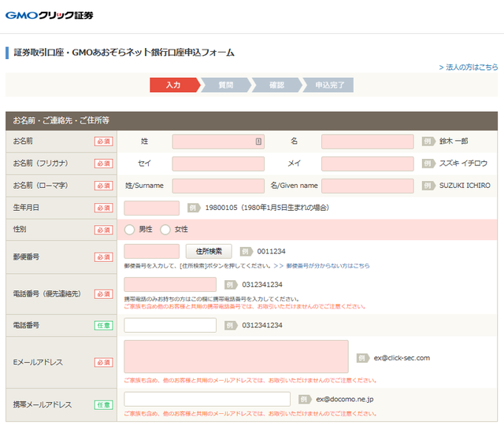504x428 pixels.
Task: Click the example text ex@docomo.ne.jp
Action: click(x=345, y=400)
